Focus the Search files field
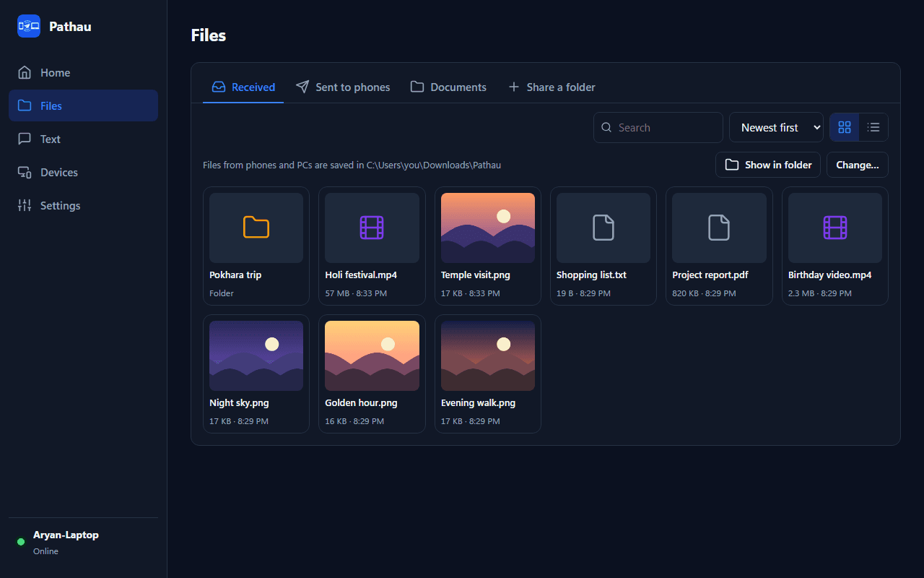This screenshot has width=924, height=578. point(658,127)
